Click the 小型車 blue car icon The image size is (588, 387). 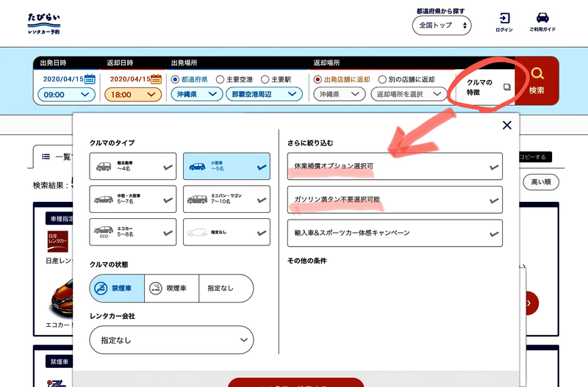(197, 167)
